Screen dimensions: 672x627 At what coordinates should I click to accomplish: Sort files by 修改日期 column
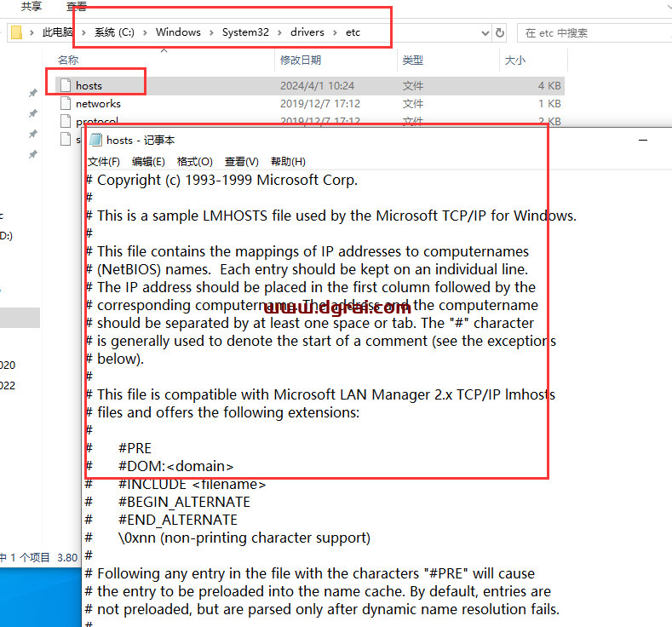301,60
